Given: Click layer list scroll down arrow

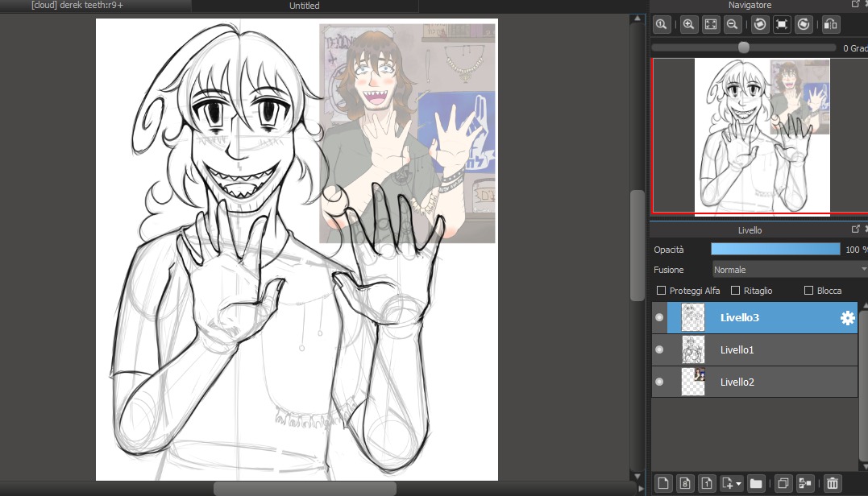Looking at the screenshot, I should (x=864, y=467).
